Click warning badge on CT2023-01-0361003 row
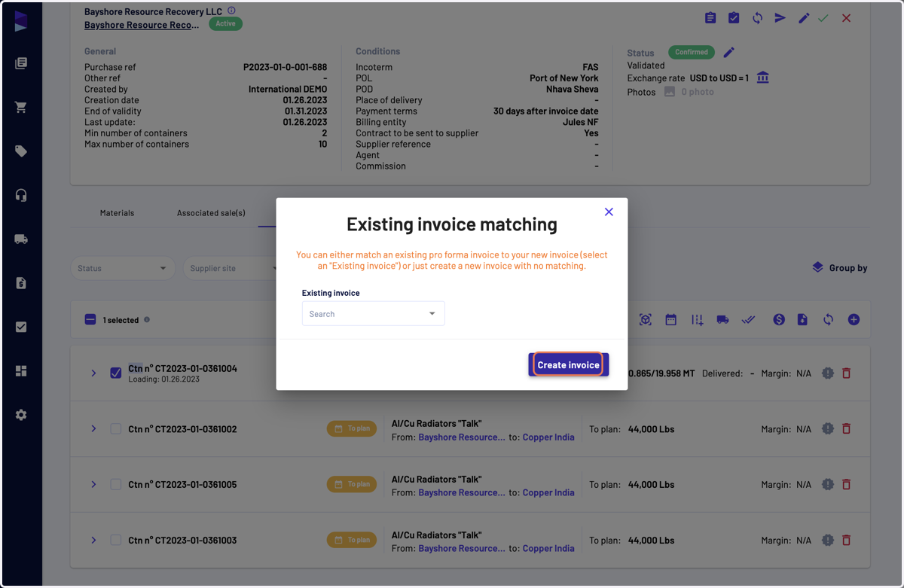This screenshot has width=904, height=588. click(x=828, y=540)
